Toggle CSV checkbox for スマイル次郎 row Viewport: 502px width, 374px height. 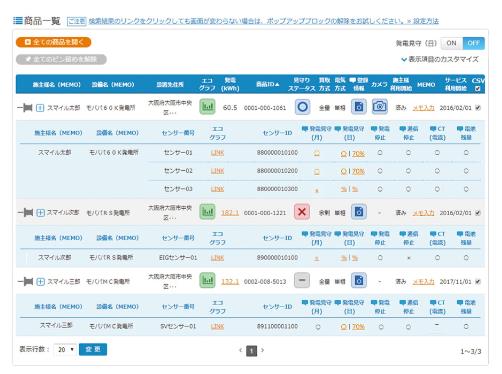tap(478, 213)
